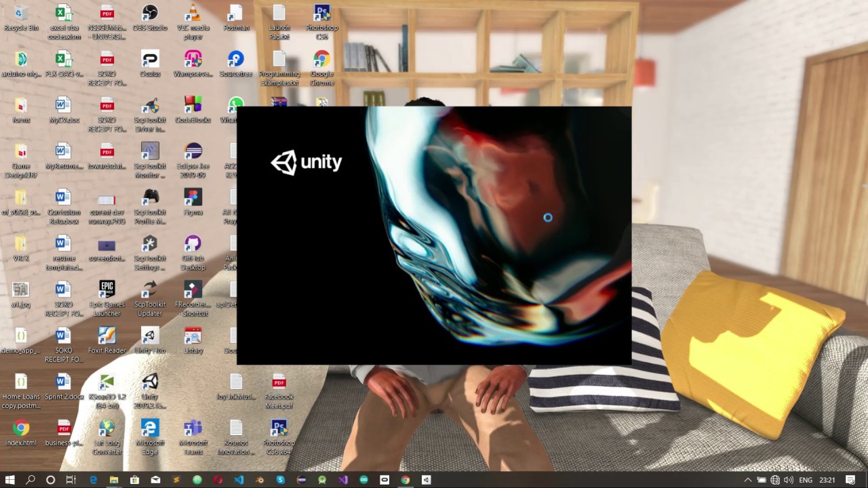Launch the Figma desktop shortcut
The image size is (868, 488).
point(193,202)
